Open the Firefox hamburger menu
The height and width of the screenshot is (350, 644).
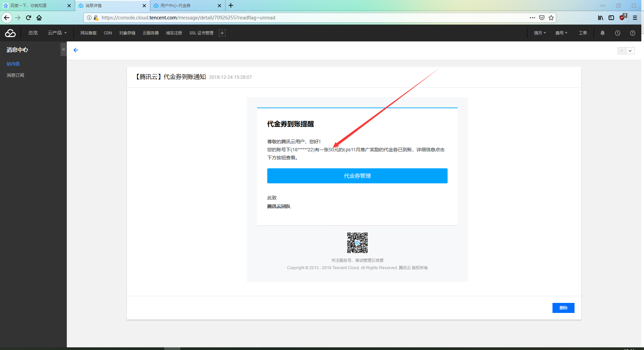point(635,18)
